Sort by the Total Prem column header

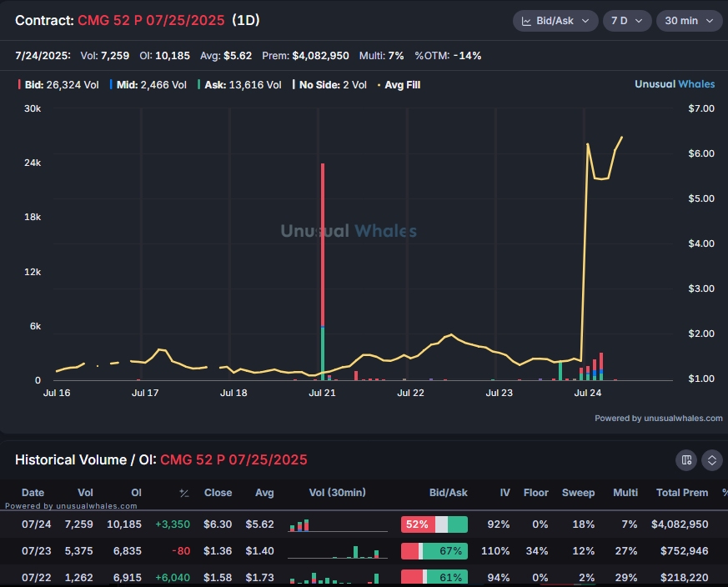point(682,493)
